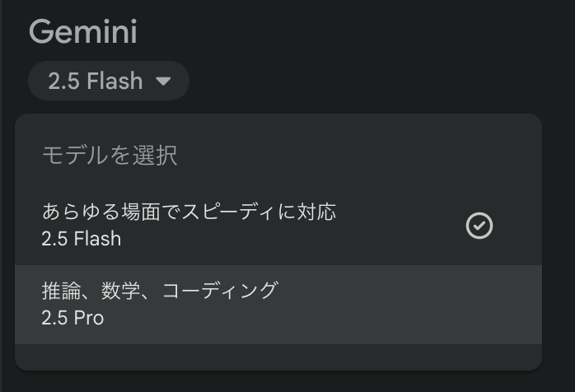Click the Gemini title text
This screenshot has width=575, height=392.
coord(83,33)
